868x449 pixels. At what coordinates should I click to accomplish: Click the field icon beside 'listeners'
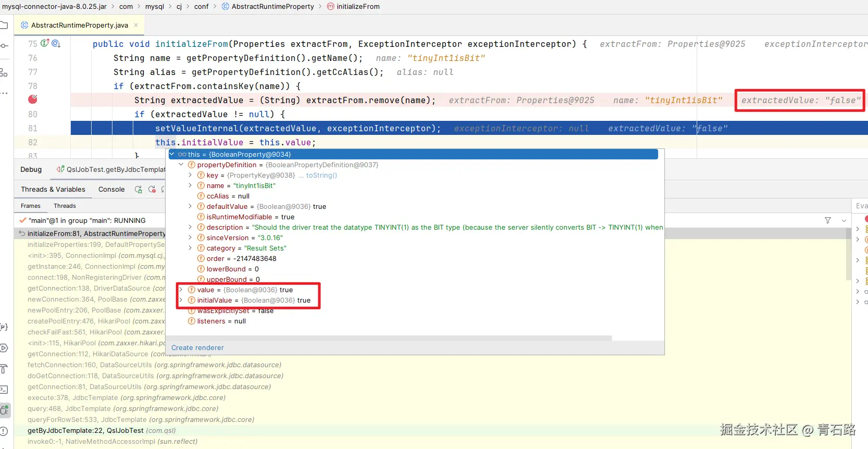click(x=192, y=321)
